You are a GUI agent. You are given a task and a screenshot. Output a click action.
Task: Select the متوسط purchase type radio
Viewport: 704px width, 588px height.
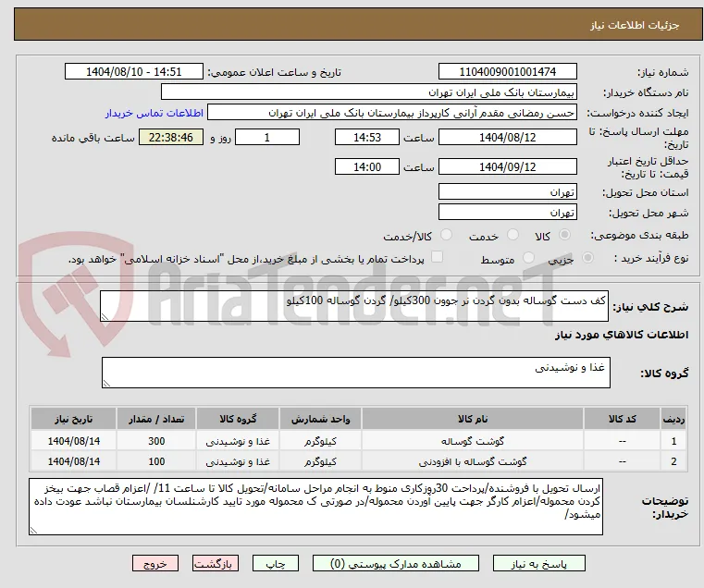pos(528,258)
